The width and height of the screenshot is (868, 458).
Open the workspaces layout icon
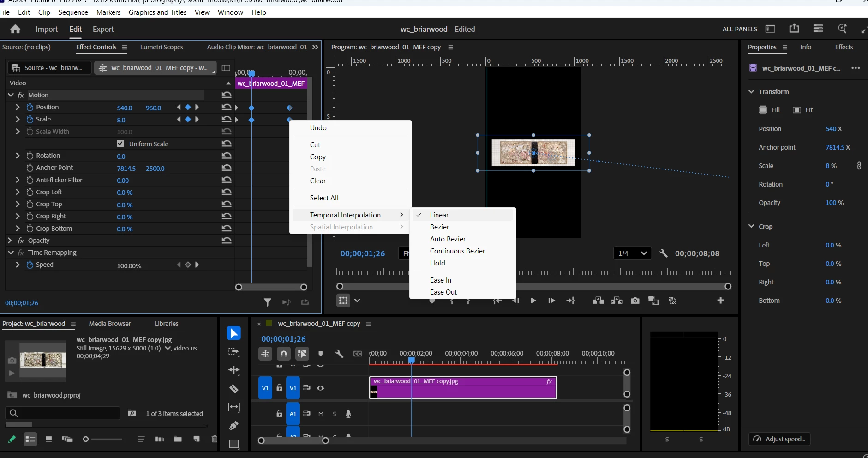(x=770, y=29)
